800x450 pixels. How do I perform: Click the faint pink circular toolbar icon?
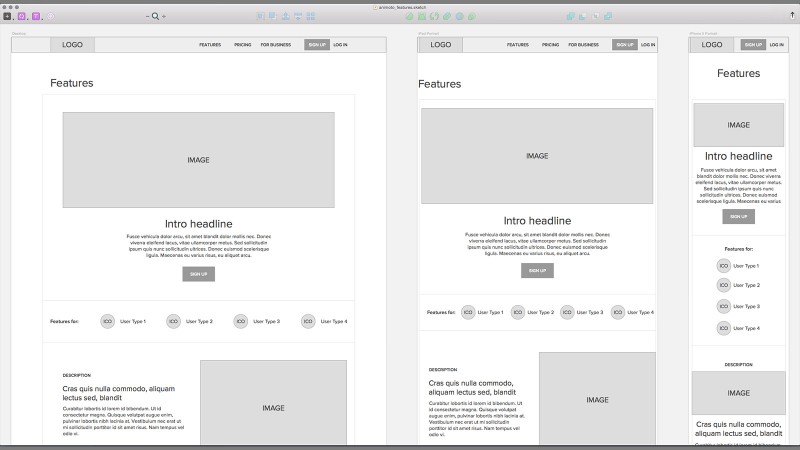(51, 16)
